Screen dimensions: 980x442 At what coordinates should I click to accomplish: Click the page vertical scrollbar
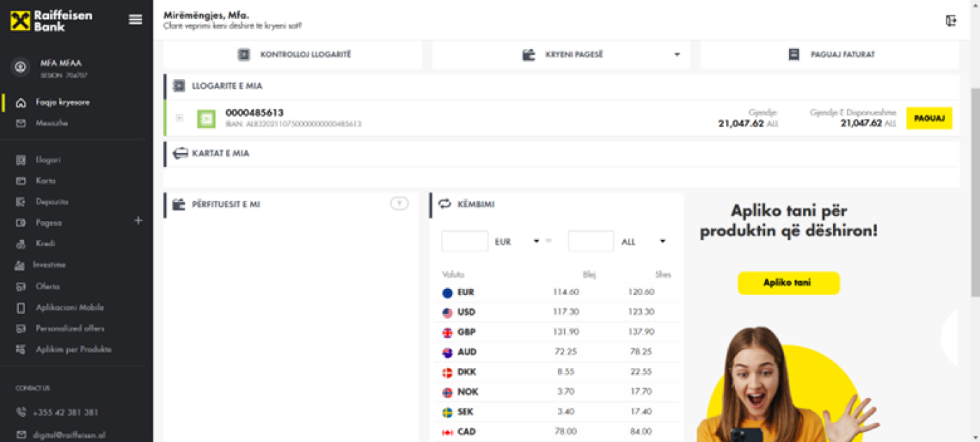click(x=974, y=192)
